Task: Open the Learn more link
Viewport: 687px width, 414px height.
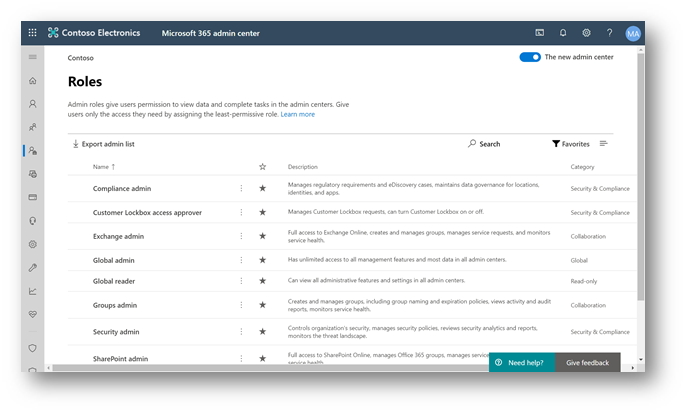Action: (x=297, y=114)
